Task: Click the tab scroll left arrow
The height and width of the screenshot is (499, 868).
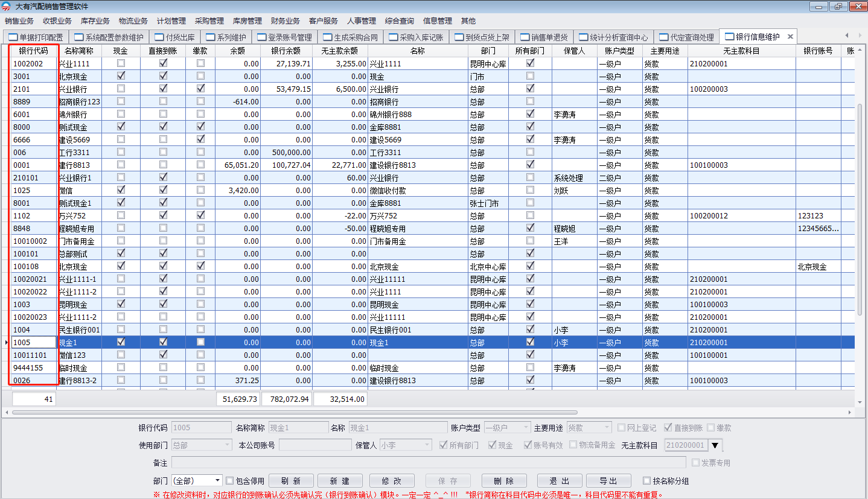Action: [x=846, y=36]
